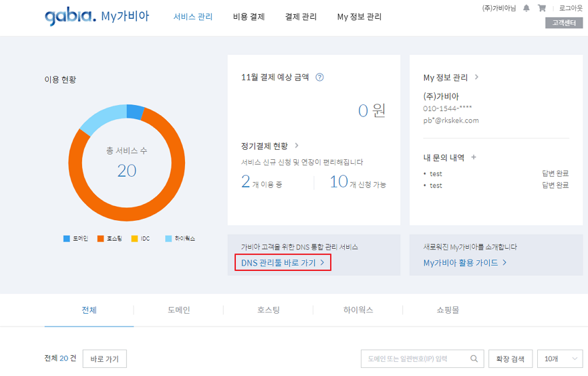Click chevron next to My 정보 관리 heading
This screenshot has width=588, height=376.
[476, 77]
